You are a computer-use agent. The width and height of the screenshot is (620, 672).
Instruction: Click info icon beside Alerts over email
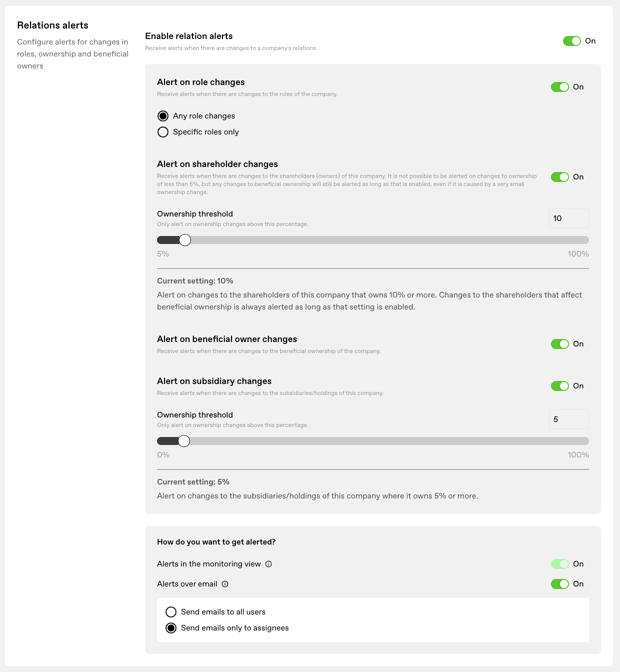225,584
